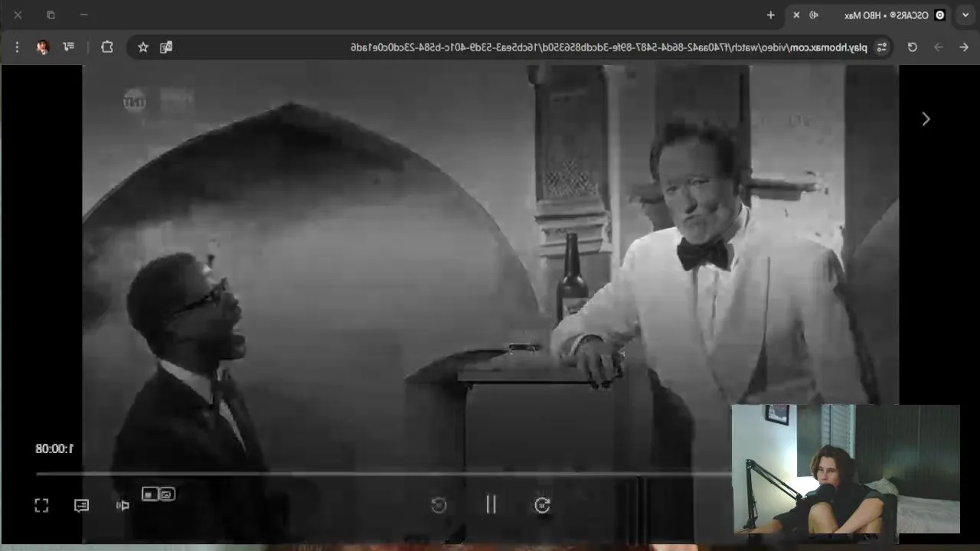The image size is (980, 551).
Task: Open the Chrome three-dot menu
Action: [x=17, y=47]
